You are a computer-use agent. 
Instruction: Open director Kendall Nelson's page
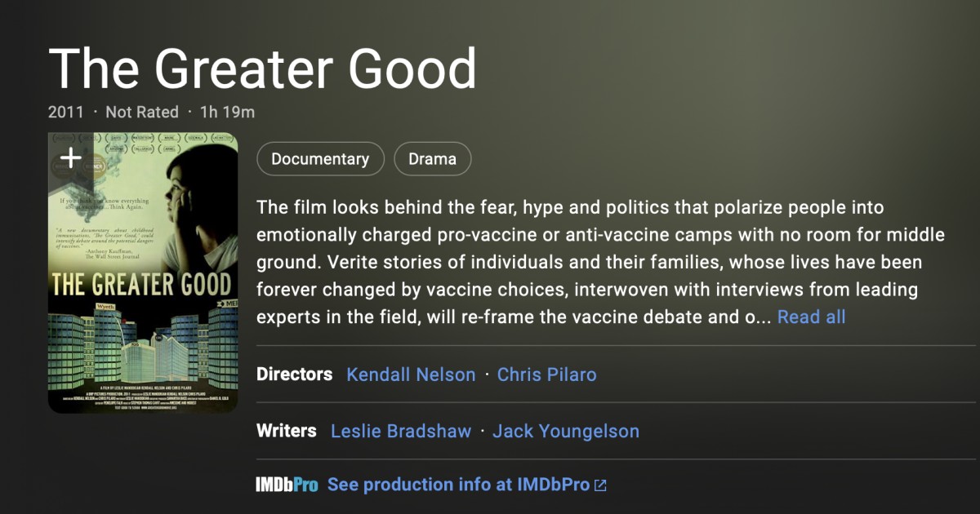pos(411,374)
